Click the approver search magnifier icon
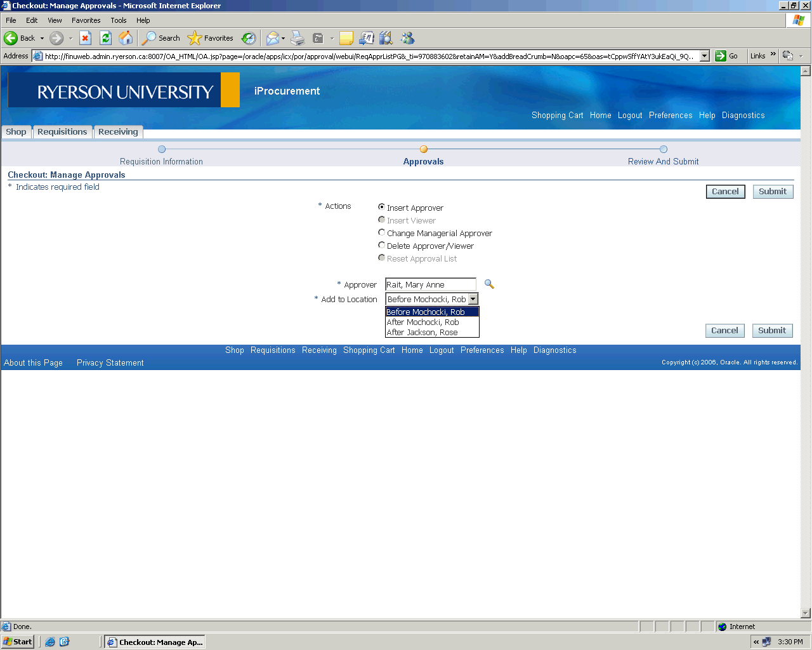The height and width of the screenshot is (650, 812). (x=489, y=284)
